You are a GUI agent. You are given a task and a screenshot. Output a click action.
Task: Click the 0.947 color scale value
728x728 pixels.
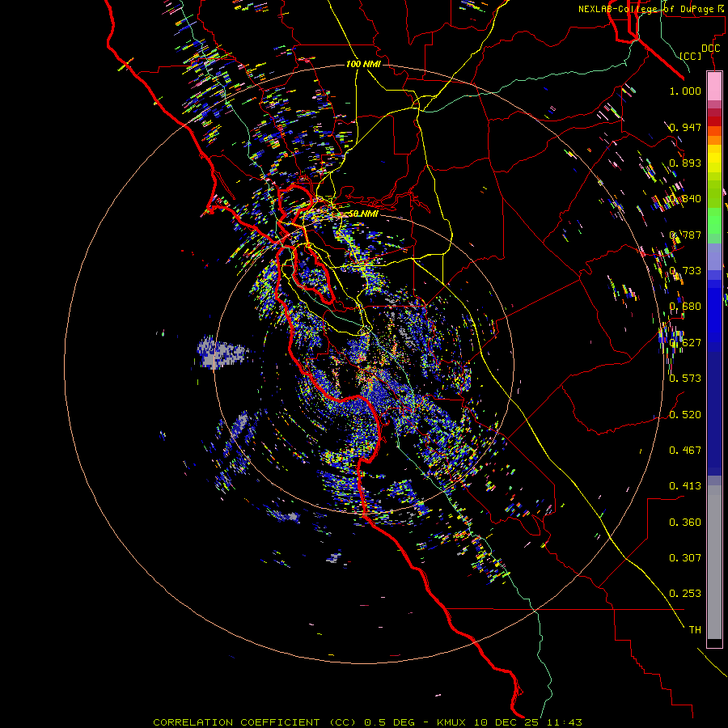[685, 127]
